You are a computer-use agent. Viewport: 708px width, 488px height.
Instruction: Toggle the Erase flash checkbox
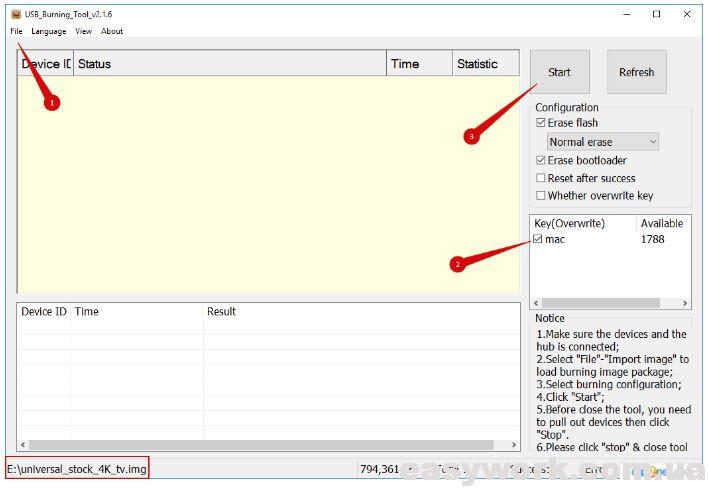pos(540,123)
